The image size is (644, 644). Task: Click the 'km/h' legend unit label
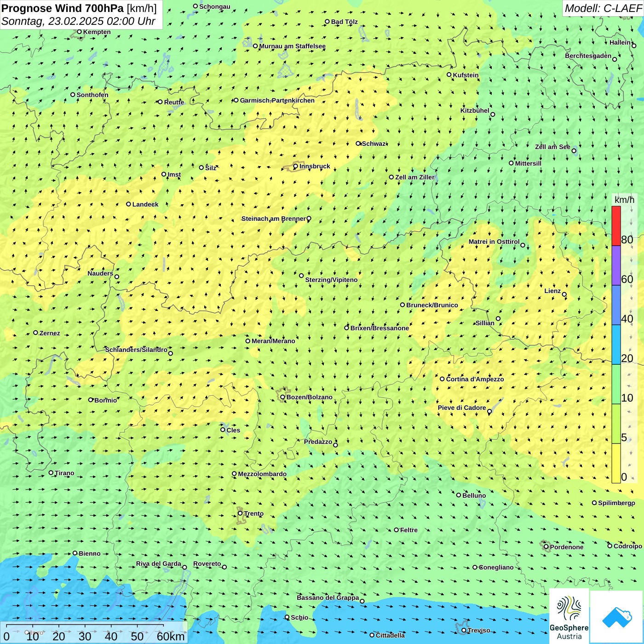pyautogui.click(x=624, y=200)
